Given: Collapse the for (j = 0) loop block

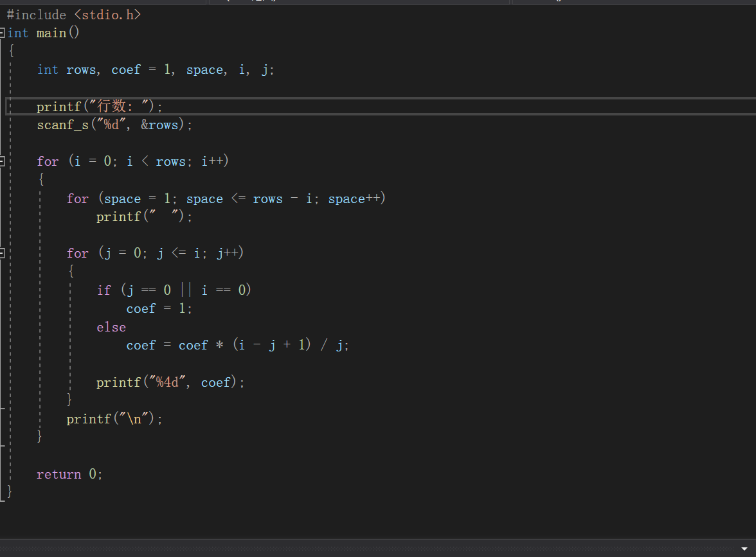Looking at the screenshot, I should pos(2,253).
